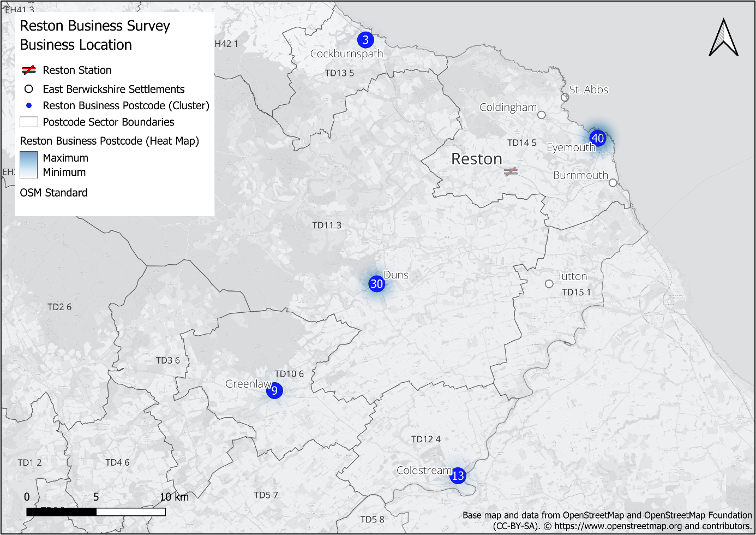Click the St. Abbs text label
Viewport: 756px width, 535px height.
(589, 90)
